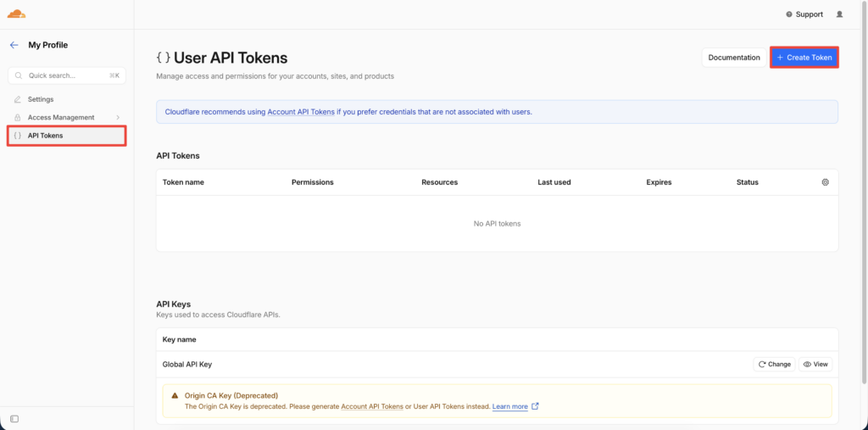Image resolution: width=868 pixels, height=430 pixels.
Task: Go back using the My Profile arrow
Action: (x=14, y=46)
